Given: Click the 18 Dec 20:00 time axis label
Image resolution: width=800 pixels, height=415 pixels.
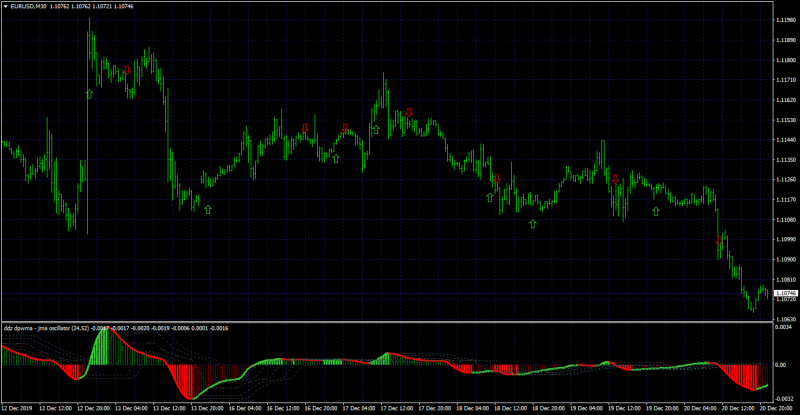Looking at the screenshot, I should [x=549, y=408].
